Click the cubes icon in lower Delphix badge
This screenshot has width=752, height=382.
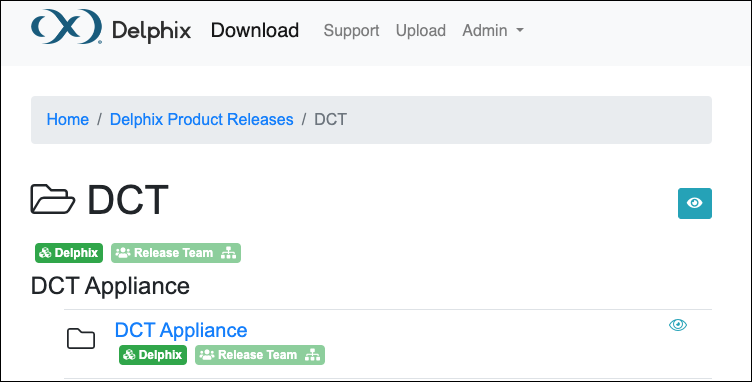pos(129,355)
